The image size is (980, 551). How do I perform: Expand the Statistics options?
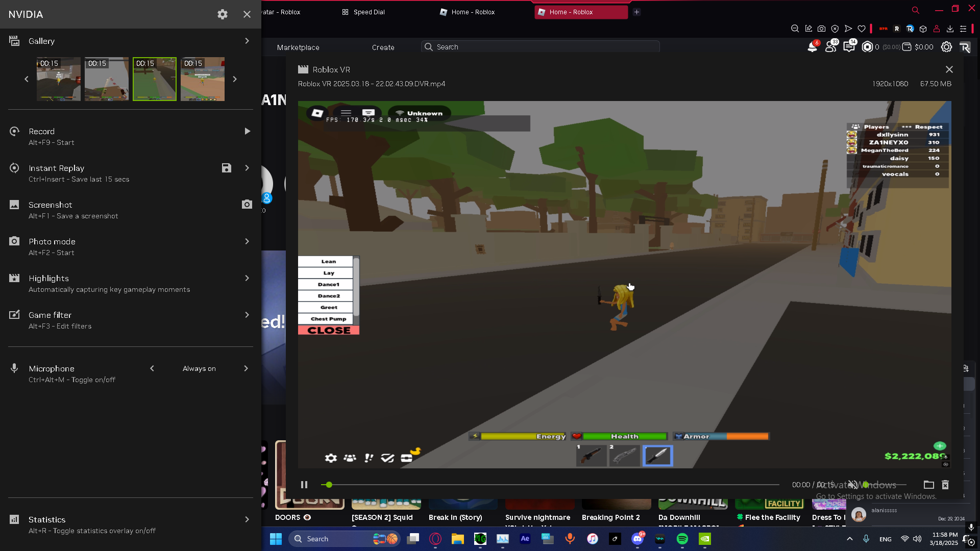tap(247, 519)
